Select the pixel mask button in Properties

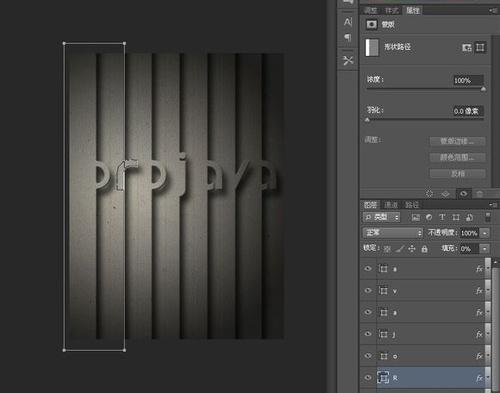(467, 48)
